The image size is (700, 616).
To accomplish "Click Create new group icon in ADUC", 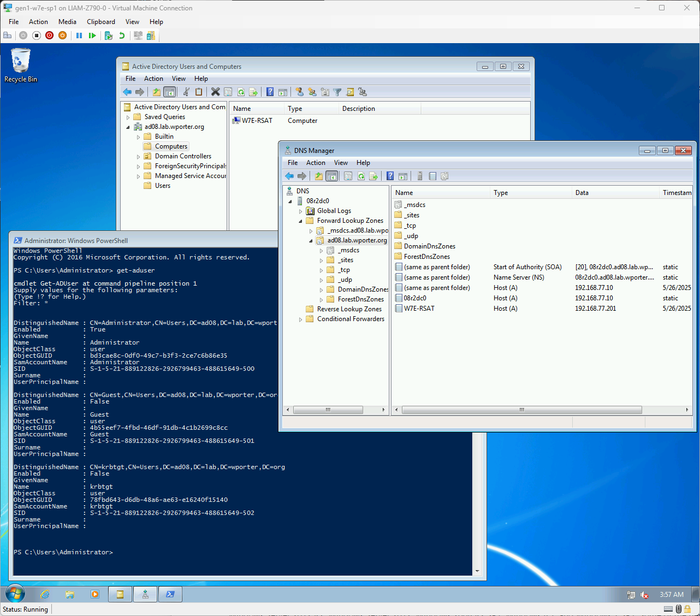I will (312, 92).
